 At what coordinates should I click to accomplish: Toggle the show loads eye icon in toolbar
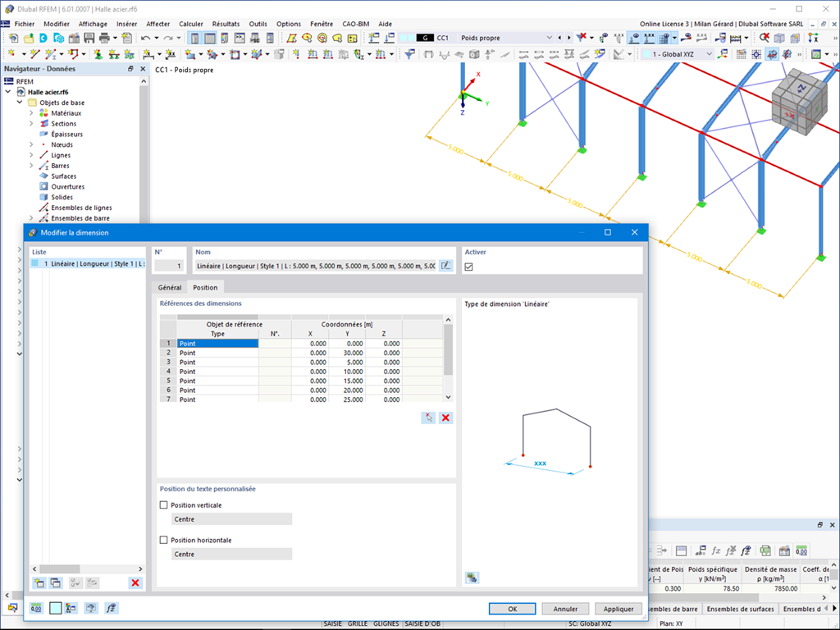click(634, 38)
